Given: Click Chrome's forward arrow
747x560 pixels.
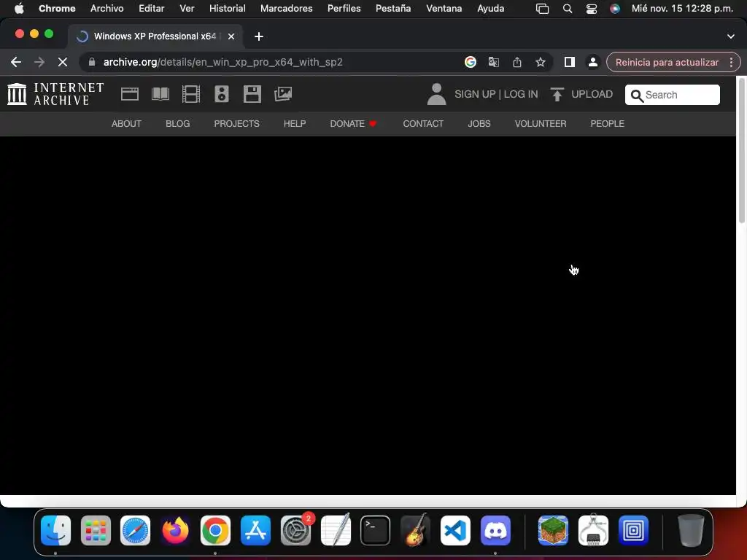Looking at the screenshot, I should click(x=39, y=62).
